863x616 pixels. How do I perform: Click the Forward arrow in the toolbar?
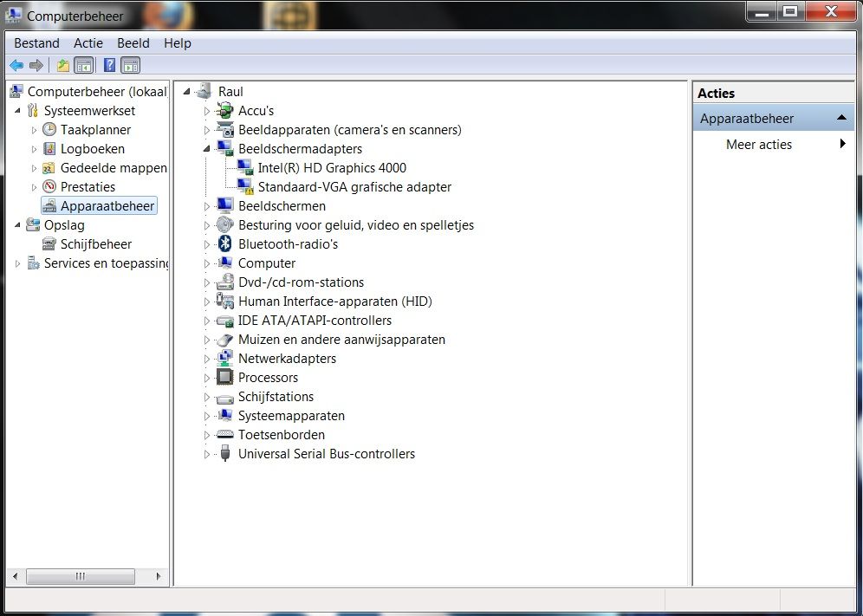(x=36, y=66)
